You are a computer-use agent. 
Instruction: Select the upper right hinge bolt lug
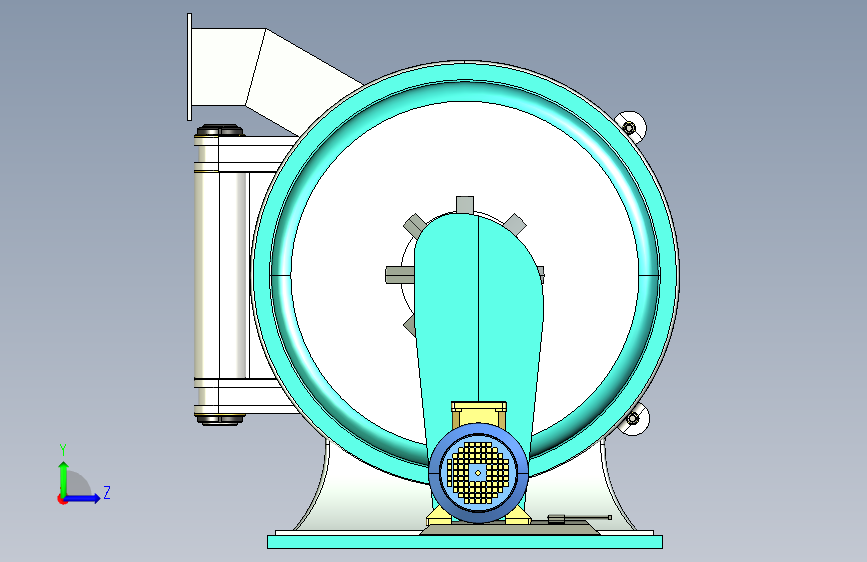tap(630, 127)
